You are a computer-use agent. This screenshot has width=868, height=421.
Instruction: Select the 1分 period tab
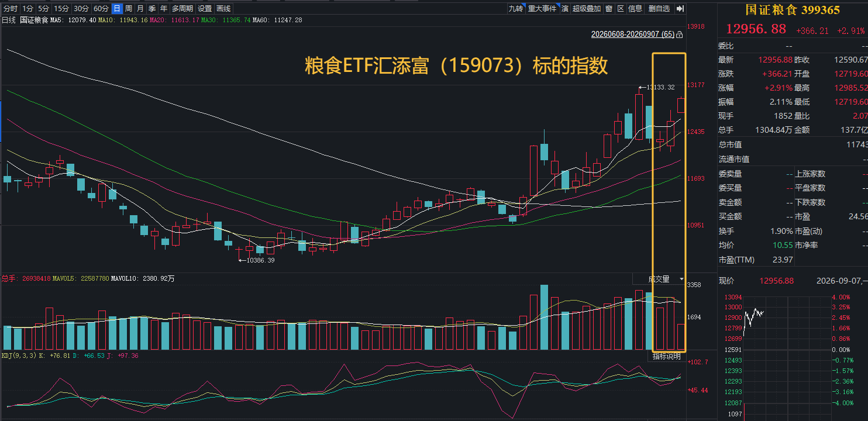pos(27,9)
